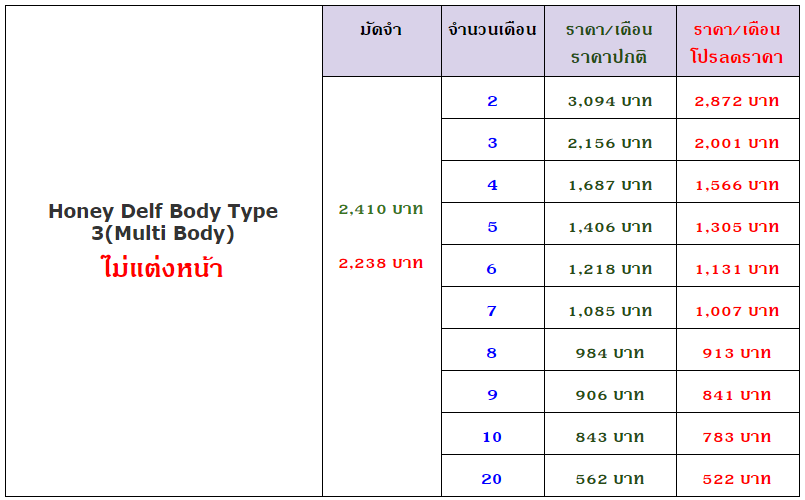Click promo price '1,131 บาท'
Screen dimensions: 805x500
tap(737, 269)
